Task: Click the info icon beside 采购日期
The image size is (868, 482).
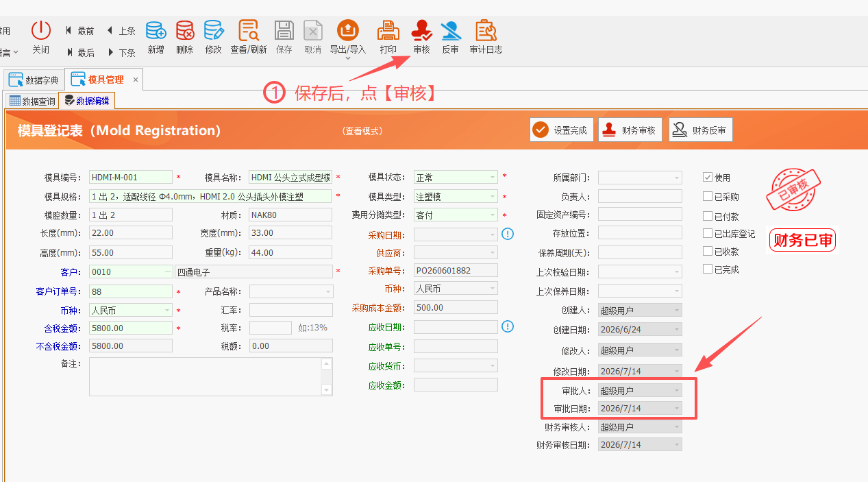Action: pyautogui.click(x=508, y=234)
